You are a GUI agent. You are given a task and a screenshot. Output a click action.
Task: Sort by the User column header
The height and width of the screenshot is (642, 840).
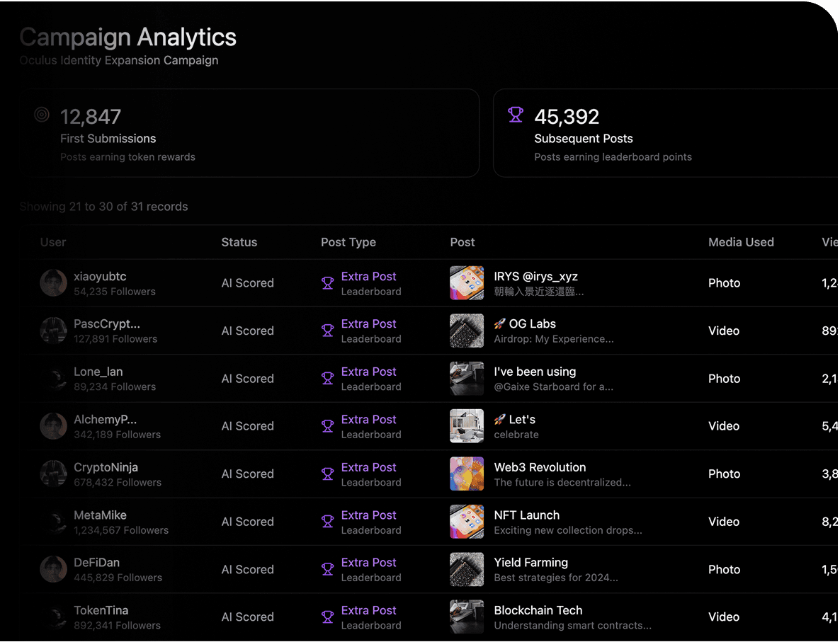coord(53,242)
